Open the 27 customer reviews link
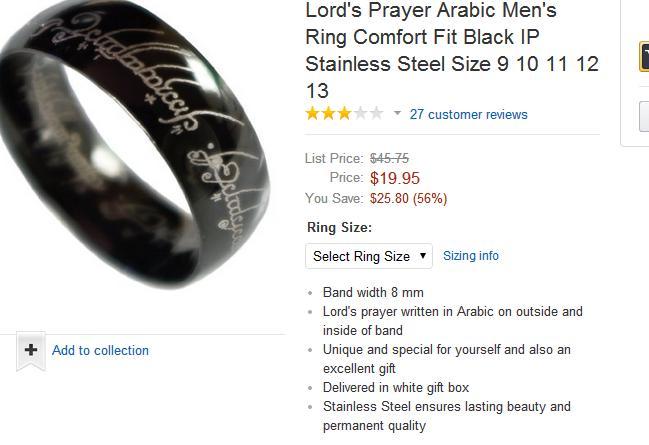The width and height of the screenshot is (649, 445). click(469, 115)
